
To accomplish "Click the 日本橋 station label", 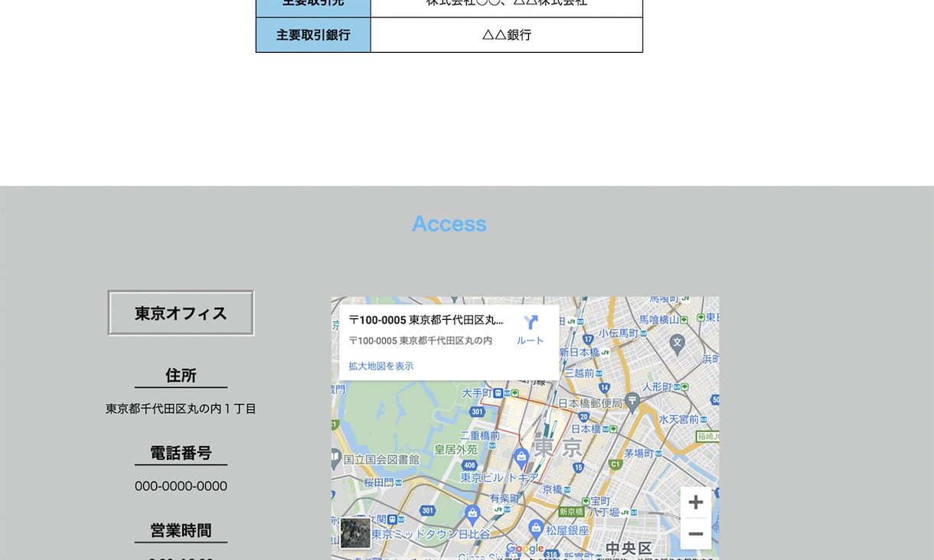I will pyautogui.click(x=586, y=429).
